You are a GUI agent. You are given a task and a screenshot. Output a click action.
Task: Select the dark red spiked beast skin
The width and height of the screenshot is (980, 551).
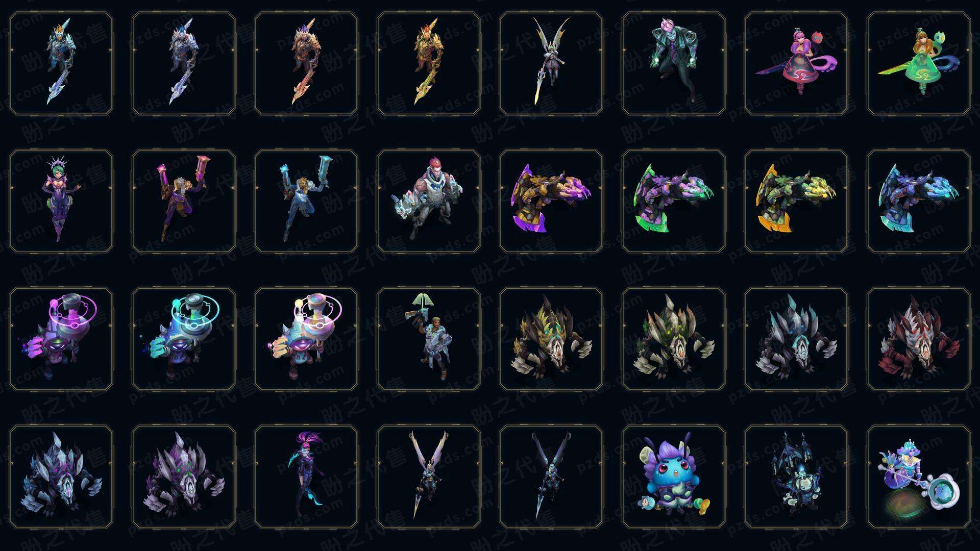point(919,339)
